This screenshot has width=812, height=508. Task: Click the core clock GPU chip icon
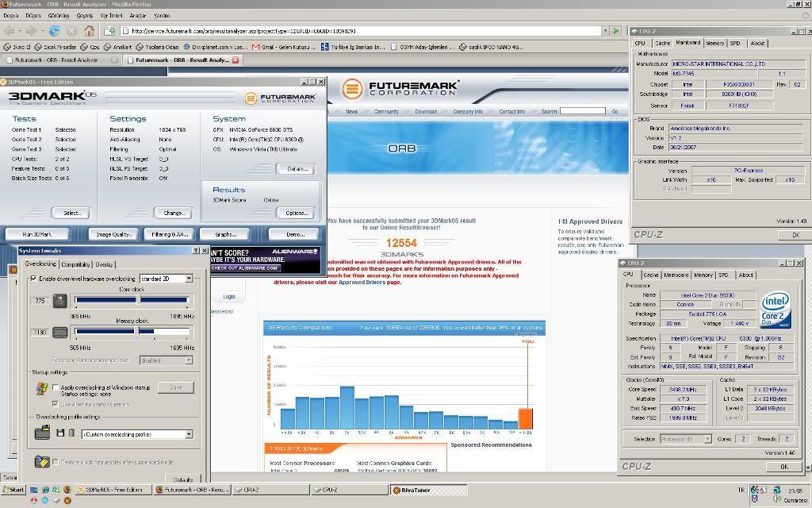pos(59,301)
